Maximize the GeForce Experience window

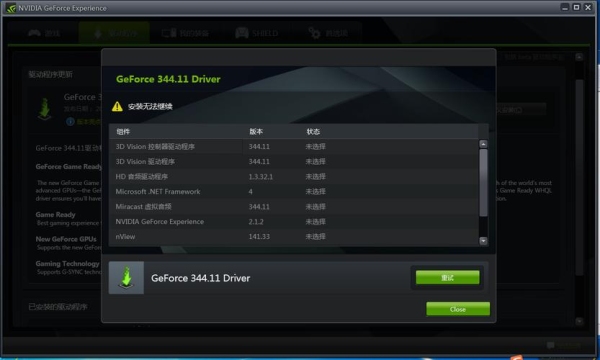(x=576, y=7)
